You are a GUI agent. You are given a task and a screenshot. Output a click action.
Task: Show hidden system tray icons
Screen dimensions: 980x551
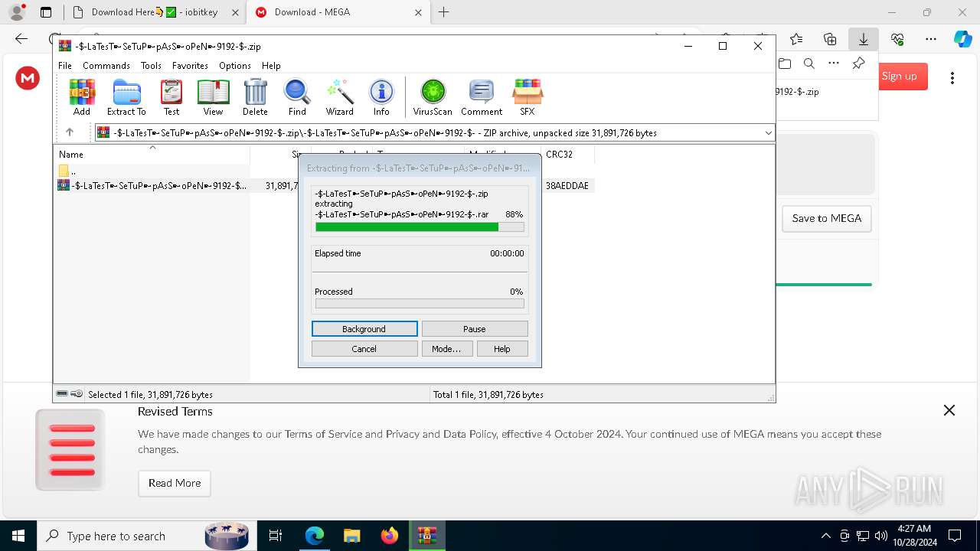pyautogui.click(x=825, y=536)
